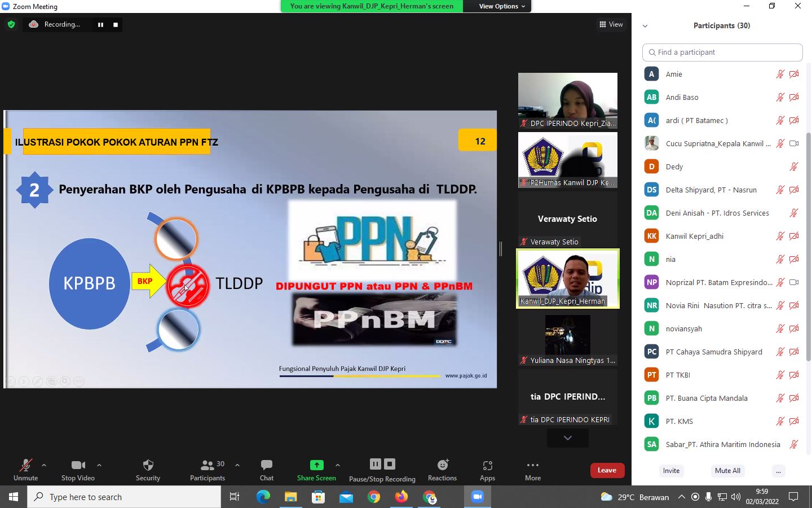Click the green Share Screen icon

click(316, 465)
